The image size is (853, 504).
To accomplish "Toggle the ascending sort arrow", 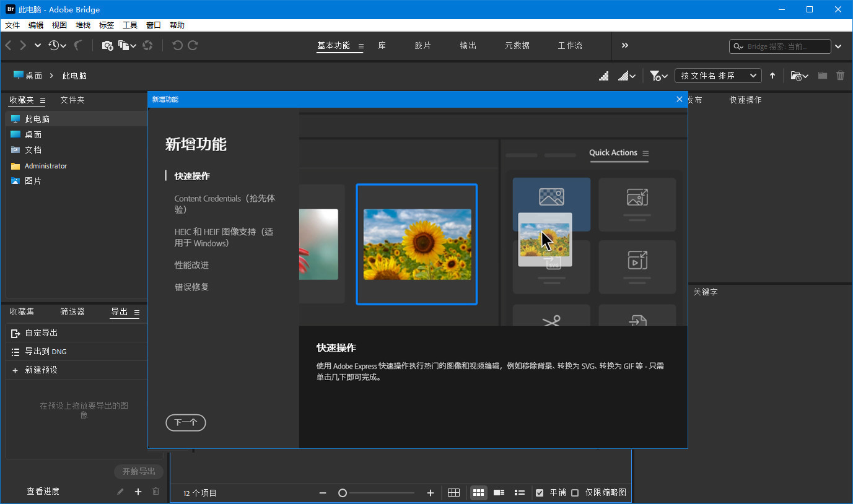I will 772,76.
